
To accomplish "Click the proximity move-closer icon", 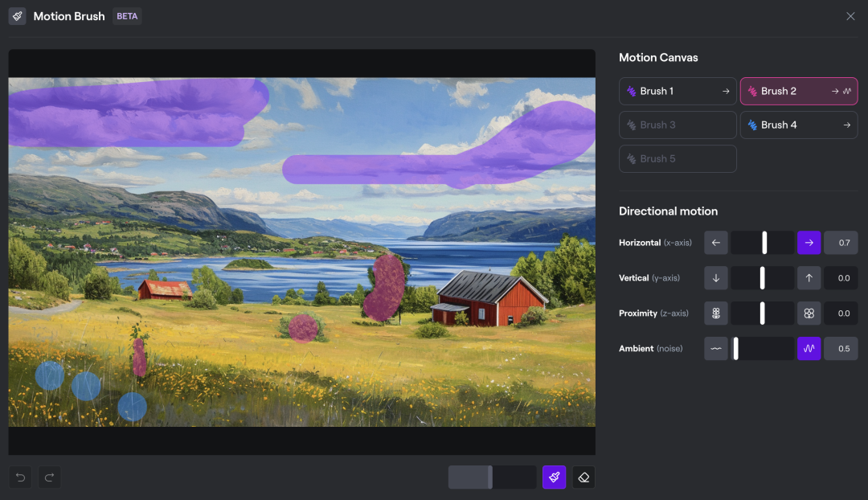I will 809,314.
